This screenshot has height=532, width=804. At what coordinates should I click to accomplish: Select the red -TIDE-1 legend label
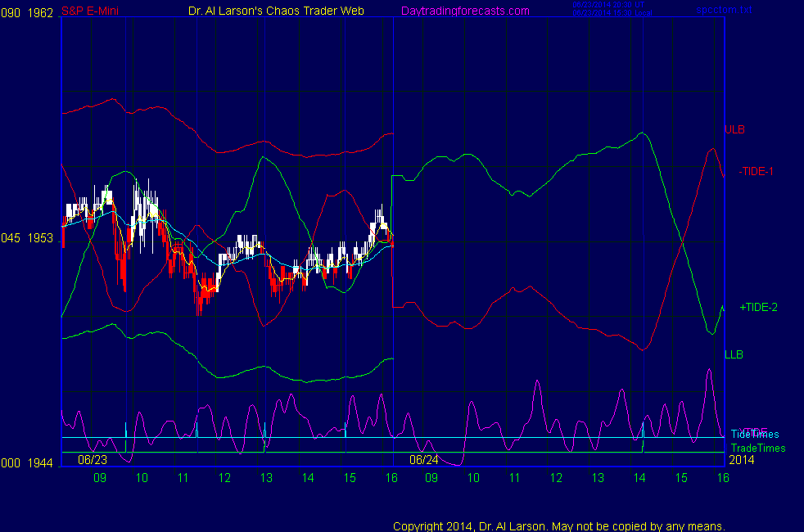[x=757, y=171]
